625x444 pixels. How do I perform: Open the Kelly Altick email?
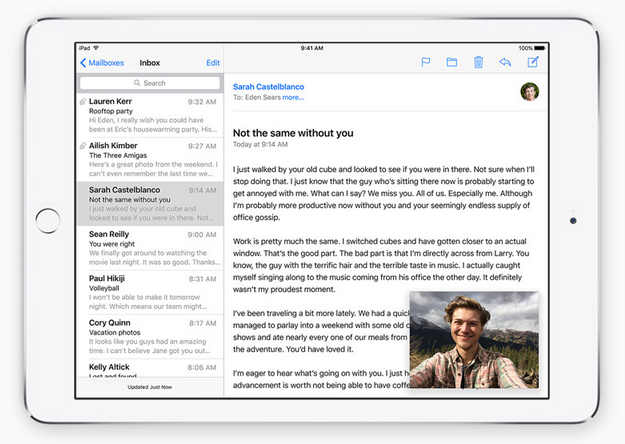click(x=150, y=368)
